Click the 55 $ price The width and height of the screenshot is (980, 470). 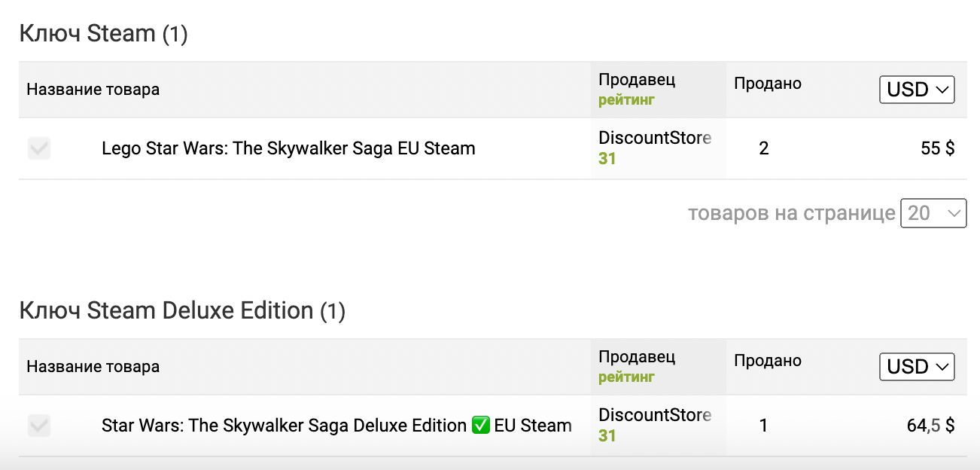[938, 148]
